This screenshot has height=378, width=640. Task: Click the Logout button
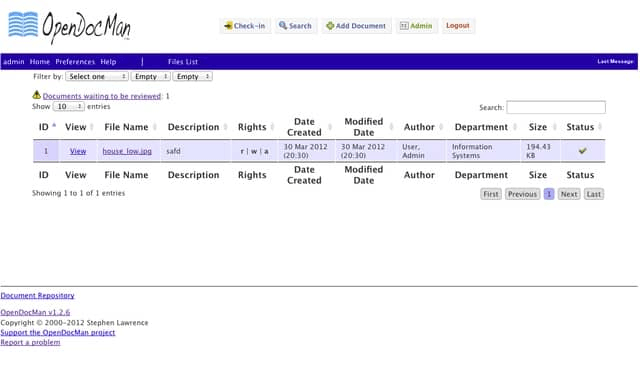[x=458, y=26]
